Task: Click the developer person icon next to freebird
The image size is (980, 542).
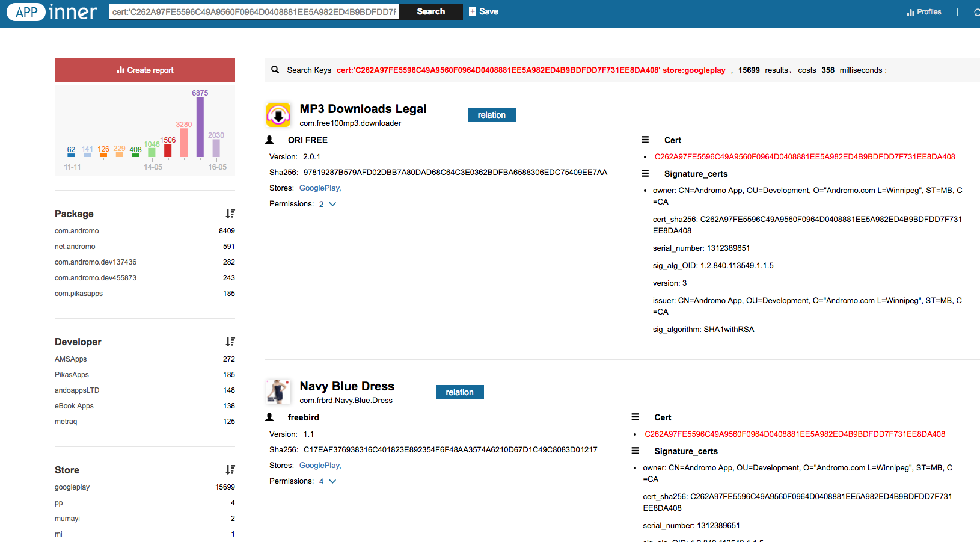Action: tap(269, 417)
